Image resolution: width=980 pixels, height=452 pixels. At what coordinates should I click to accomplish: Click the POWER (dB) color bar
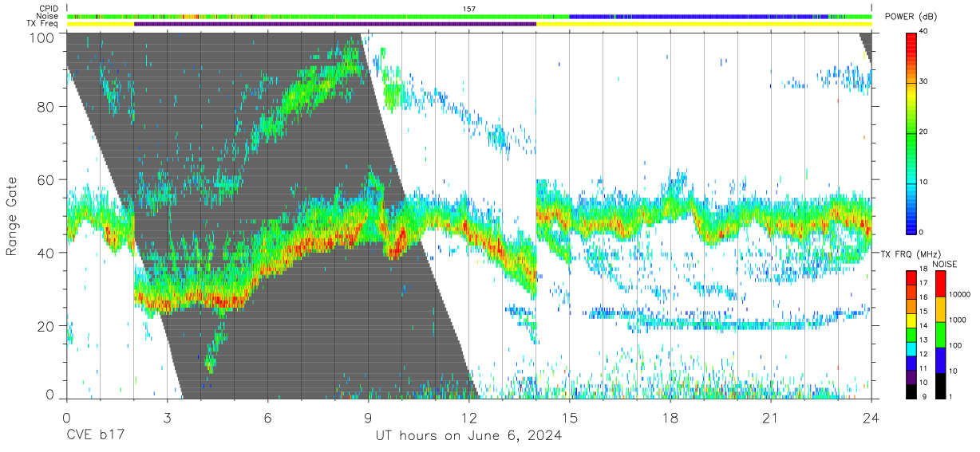tap(911, 132)
